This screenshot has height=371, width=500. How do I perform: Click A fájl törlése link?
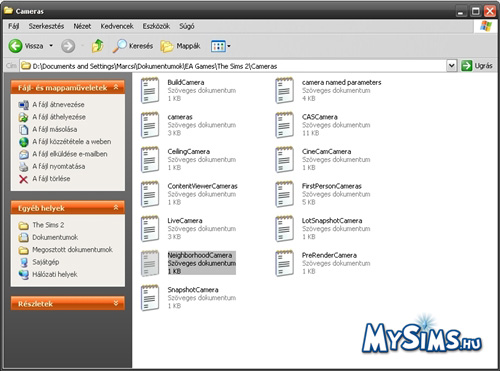tap(51, 179)
